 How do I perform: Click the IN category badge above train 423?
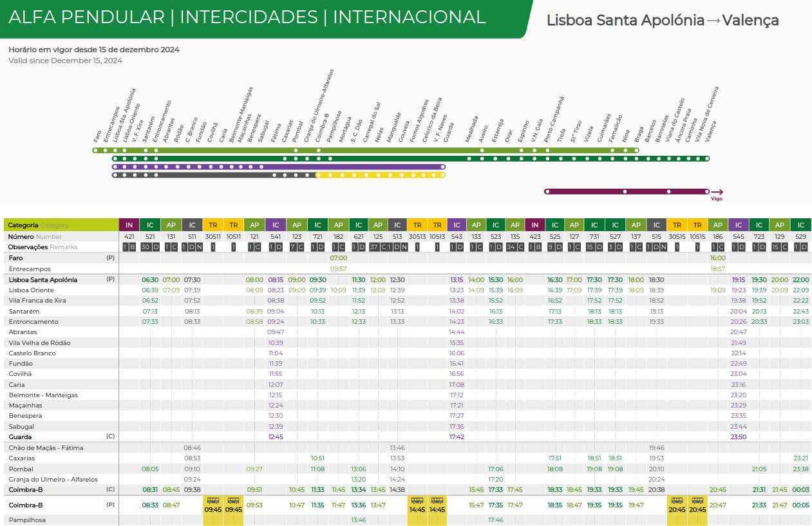click(535, 225)
